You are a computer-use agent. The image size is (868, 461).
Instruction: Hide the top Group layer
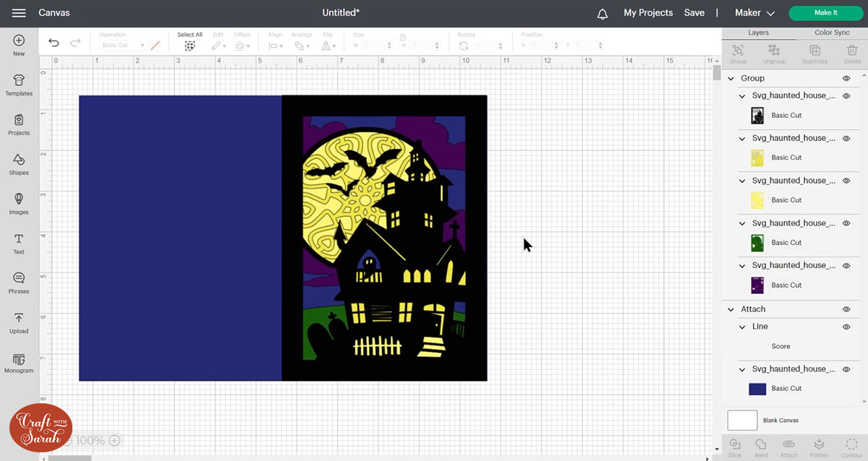click(846, 78)
